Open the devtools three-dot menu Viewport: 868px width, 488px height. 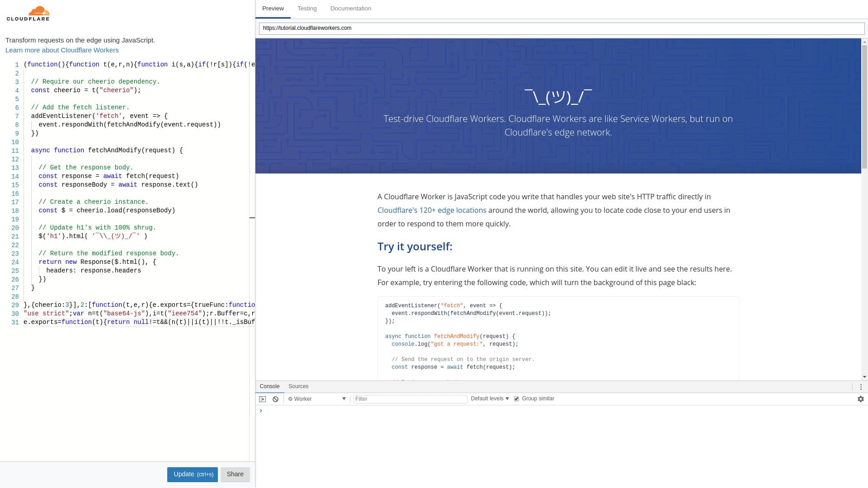coord(861,387)
